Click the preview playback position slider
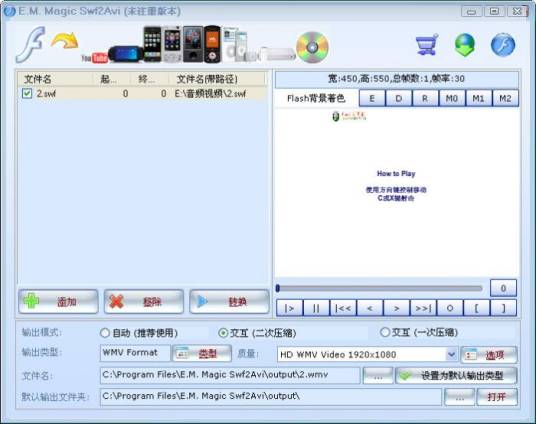 pyautogui.click(x=379, y=289)
